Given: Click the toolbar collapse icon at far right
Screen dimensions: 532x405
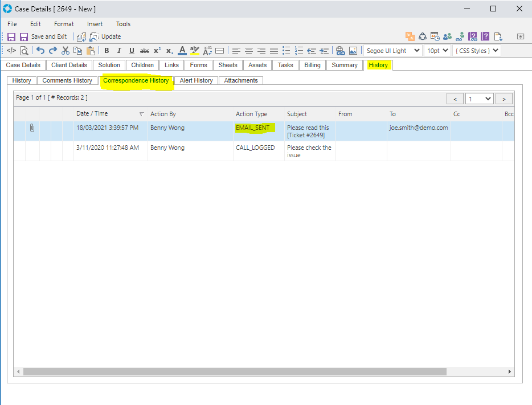Looking at the screenshot, I should coord(521,36).
